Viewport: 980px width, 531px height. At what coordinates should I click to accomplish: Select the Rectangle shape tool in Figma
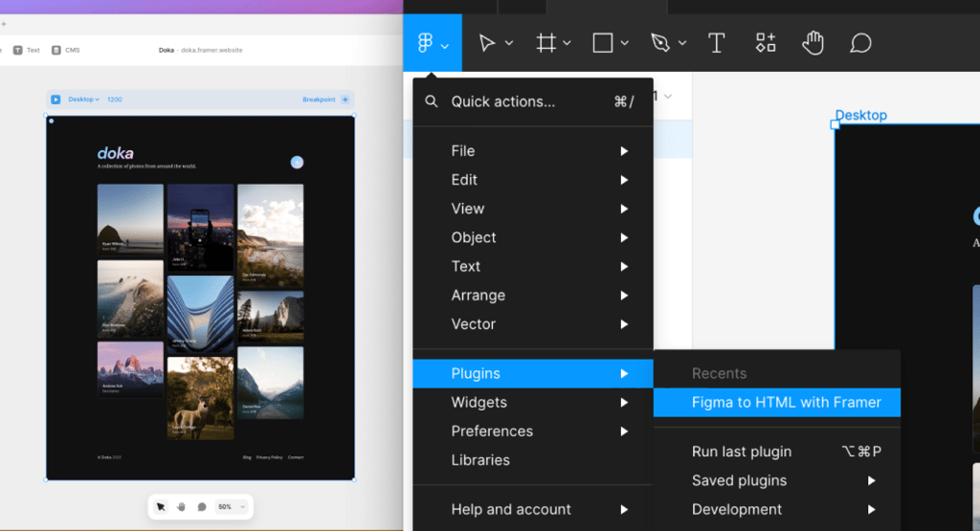(x=603, y=43)
